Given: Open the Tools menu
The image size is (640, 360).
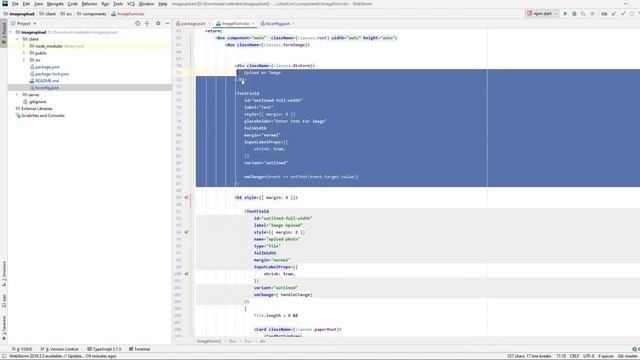Looking at the screenshot, I should click(x=118, y=4).
